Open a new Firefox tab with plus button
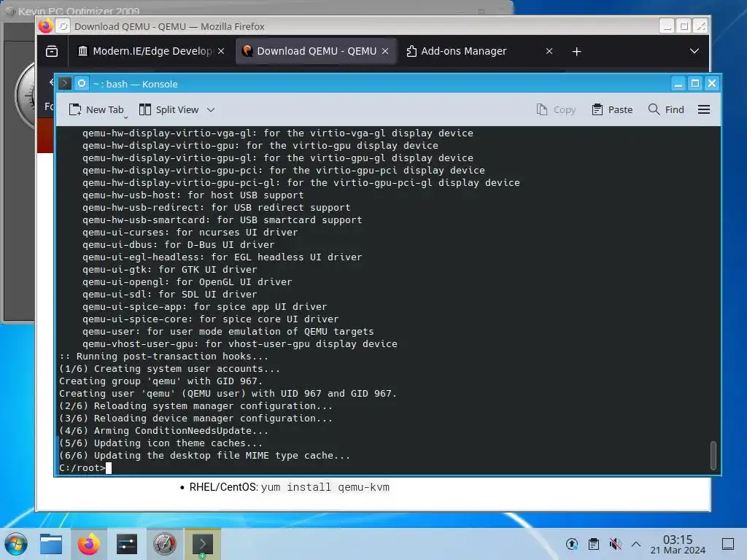 [576, 52]
